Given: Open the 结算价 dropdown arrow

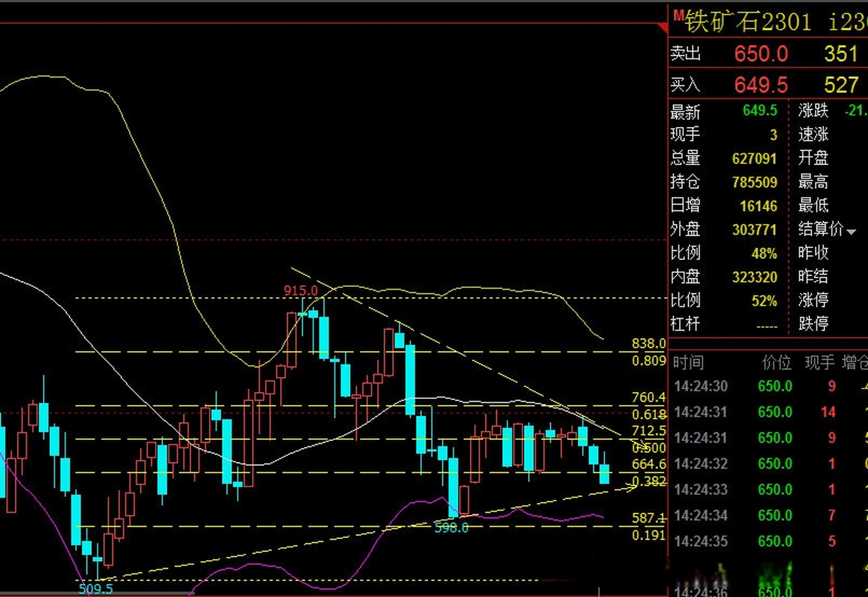Looking at the screenshot, I should point(851,232).
